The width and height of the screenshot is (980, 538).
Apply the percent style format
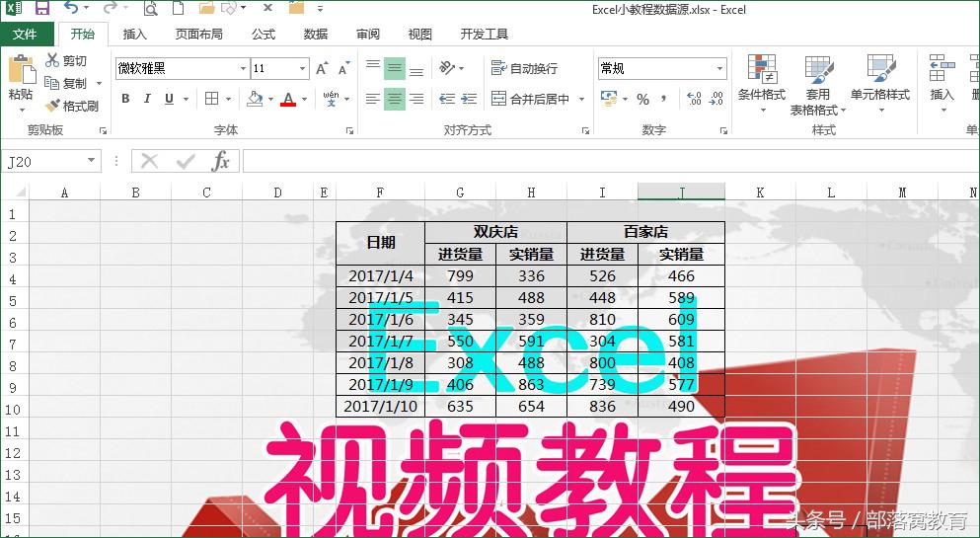coord(642,99)
